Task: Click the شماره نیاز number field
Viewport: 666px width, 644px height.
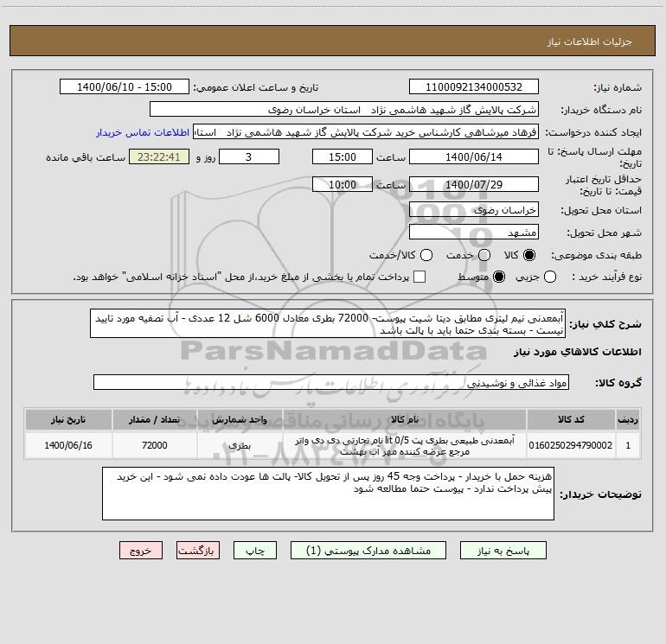Action: point(474,87)
